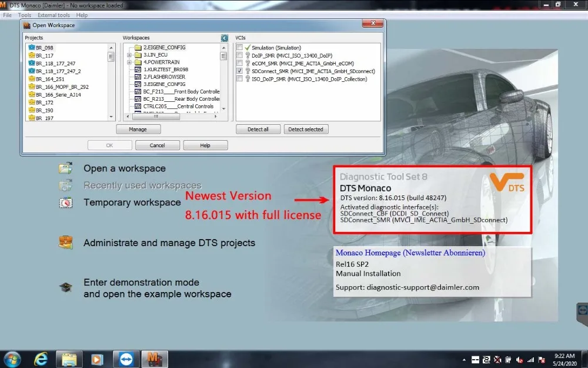Viewport: 588px width, 368px height.
Task: Check the ISO_DoIP_SMR VCI checkbox
Action: [240, 78]
